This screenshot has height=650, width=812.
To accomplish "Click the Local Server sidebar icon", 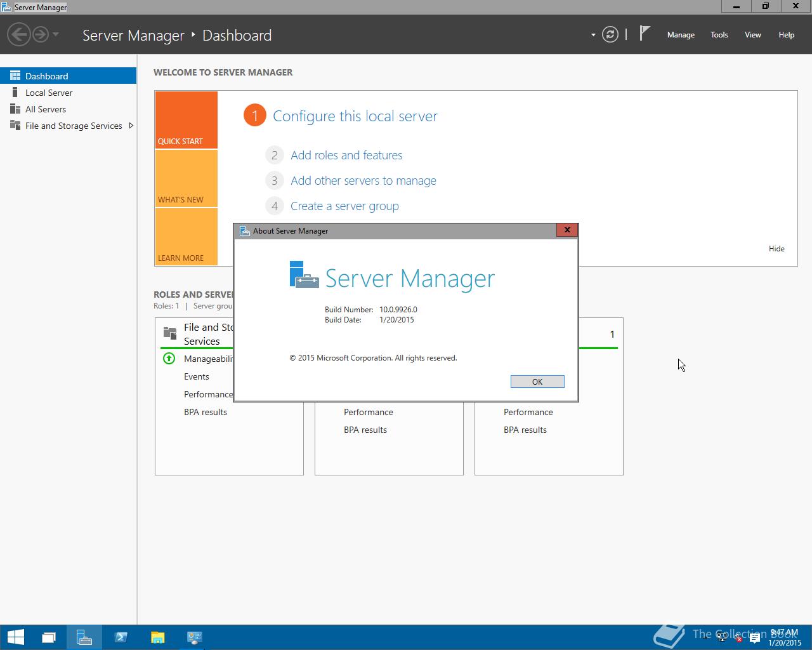I will (x=15, y=93).
